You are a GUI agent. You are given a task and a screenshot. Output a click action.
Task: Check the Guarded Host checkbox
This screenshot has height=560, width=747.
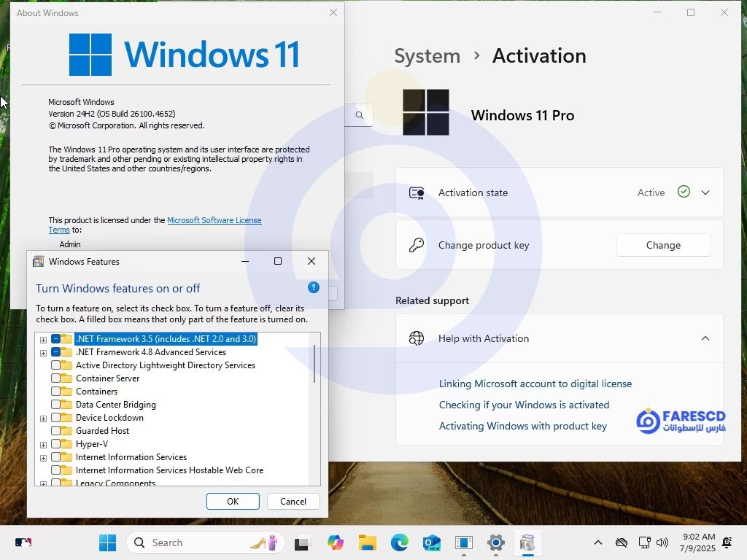[x=55, y=431]
